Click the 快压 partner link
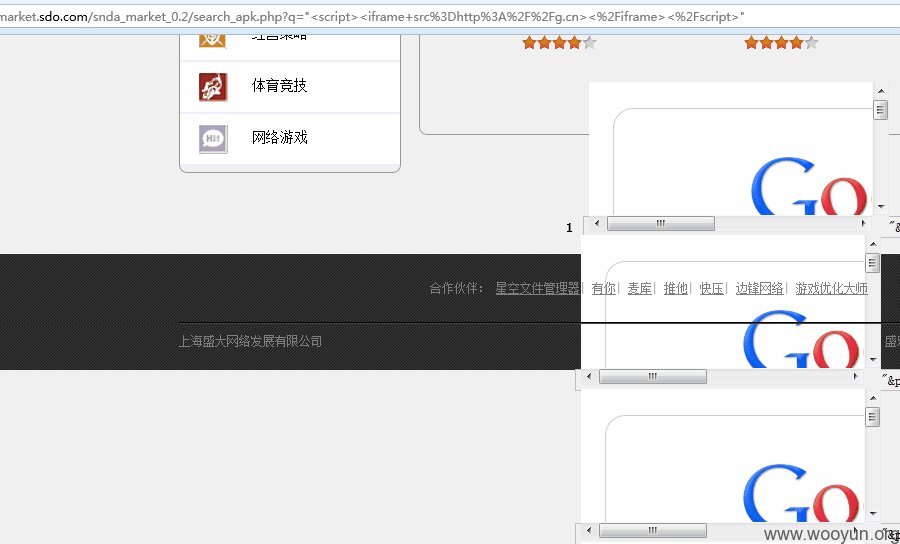Screen dimensions: 900x544 712,289
